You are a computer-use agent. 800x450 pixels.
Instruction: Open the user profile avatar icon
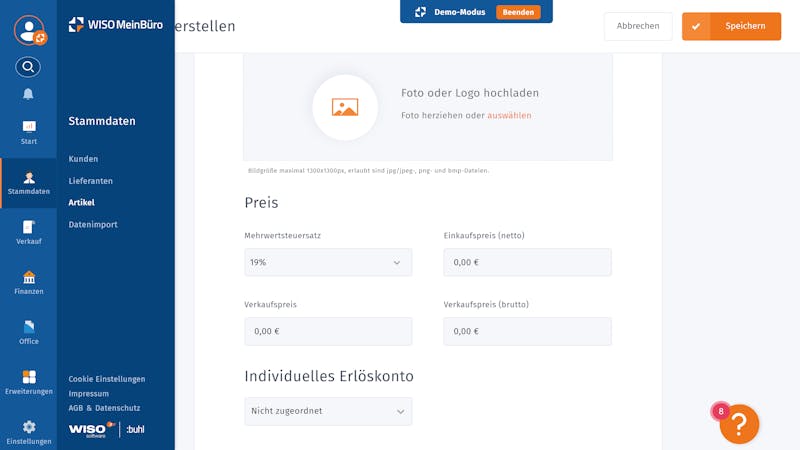(30, 31)
